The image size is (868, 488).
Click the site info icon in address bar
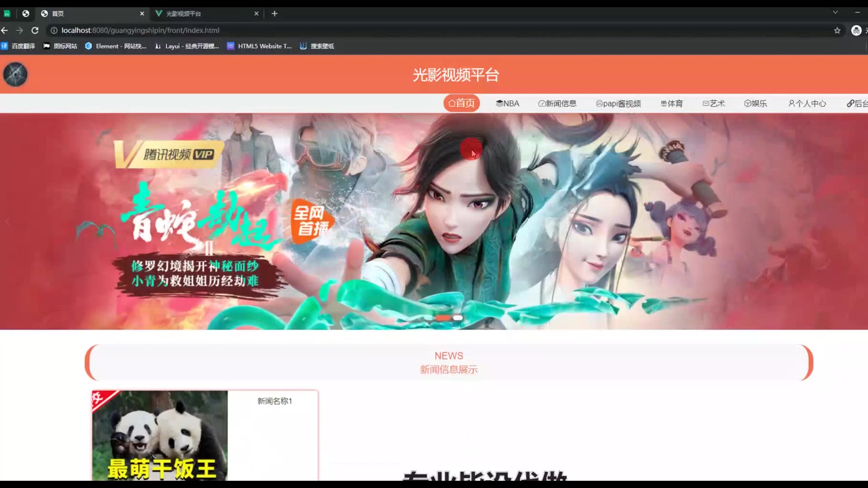(54, 30)
